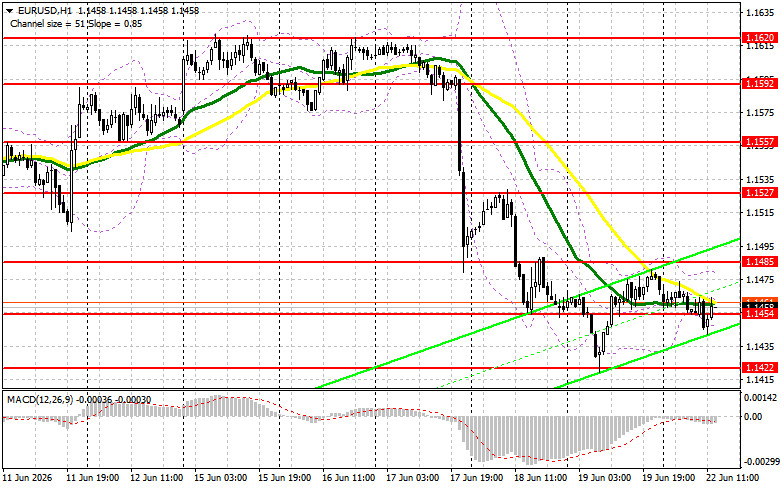Click the '17 Jun 19:00' time axis label
The image size is (781, 489).
(477, 478)
